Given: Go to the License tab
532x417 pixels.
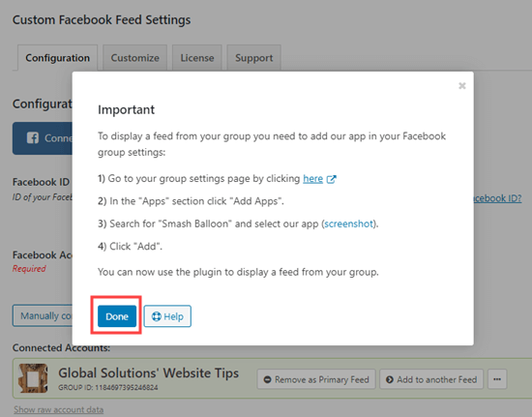Looking at the screenshot, I should [197, 58].
